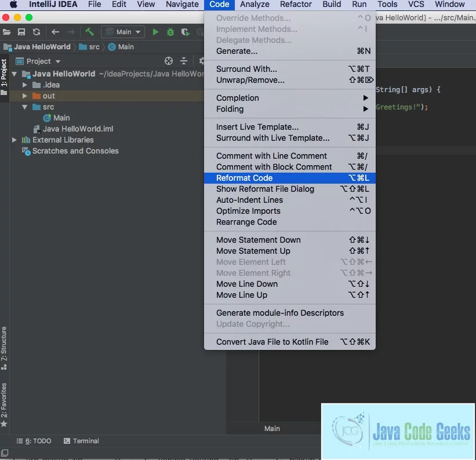Click Java HelloWorld in breadcrumb bar
The height and width of the screenshot is (460, 476).
coord(37,47)
